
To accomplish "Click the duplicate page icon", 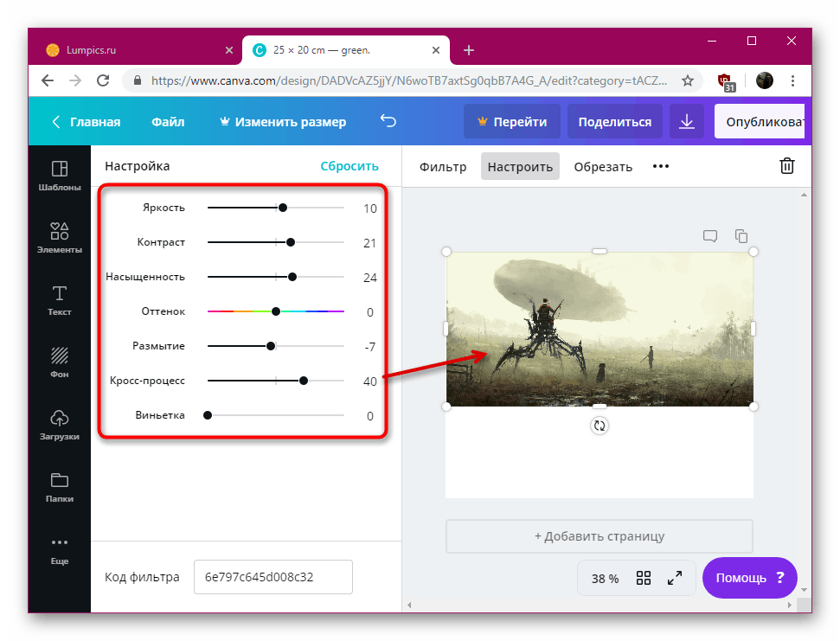I will click(x=741, y=235).
